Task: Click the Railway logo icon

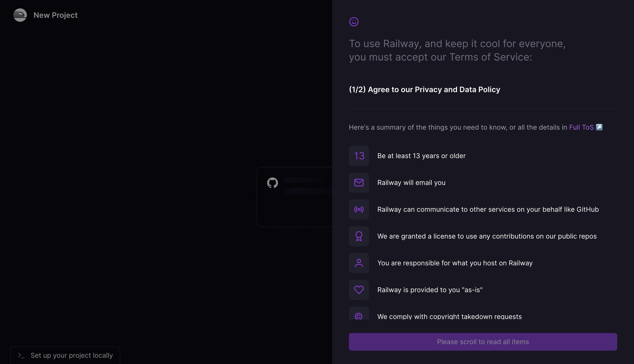Action: (20, 15)
